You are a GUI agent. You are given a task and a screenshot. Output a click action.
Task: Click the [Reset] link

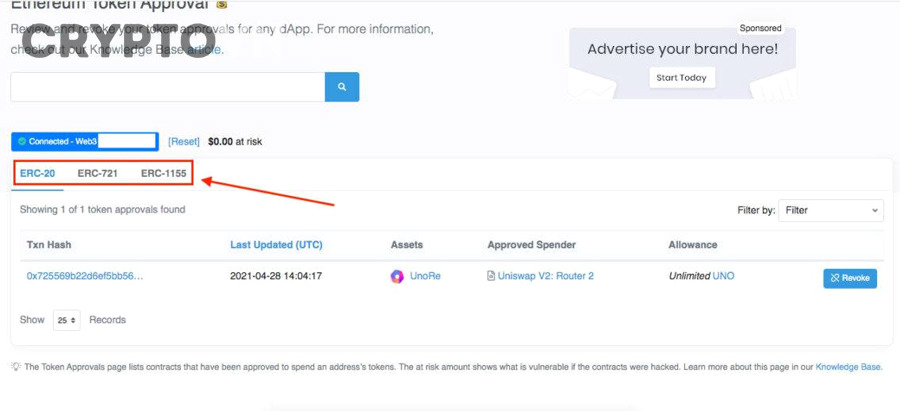(x=184, y=141)
